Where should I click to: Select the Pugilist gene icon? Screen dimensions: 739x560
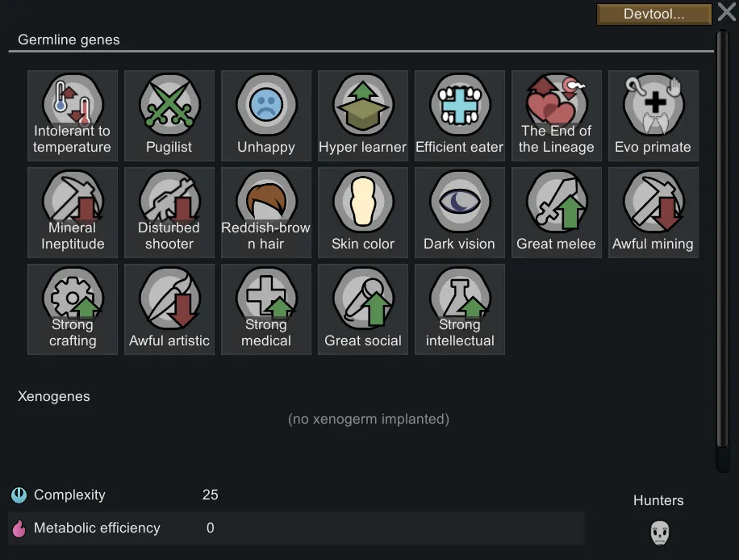click(x=169, y=105)
